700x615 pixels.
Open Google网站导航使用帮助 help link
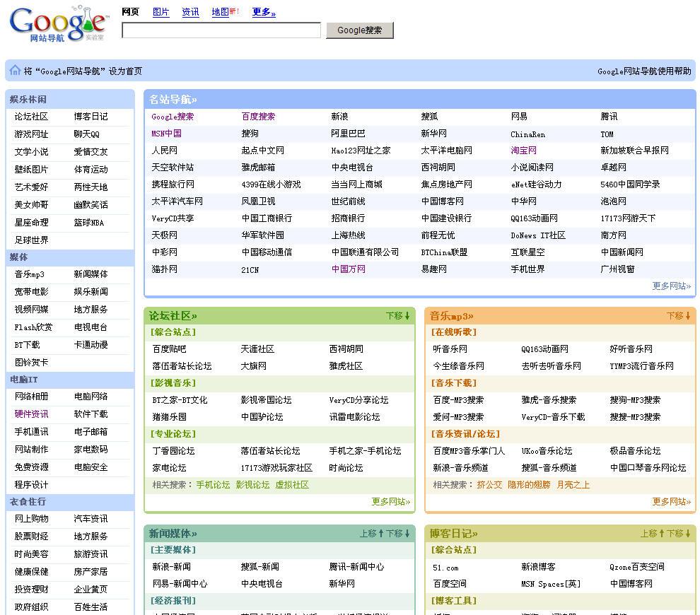(x=644, y=71)
